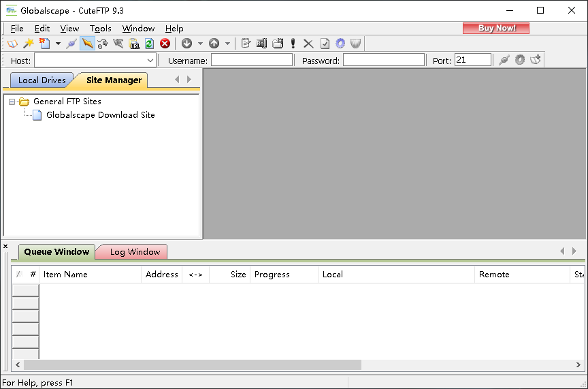
Task: Open the Window menu
Action: coord(138,29)
